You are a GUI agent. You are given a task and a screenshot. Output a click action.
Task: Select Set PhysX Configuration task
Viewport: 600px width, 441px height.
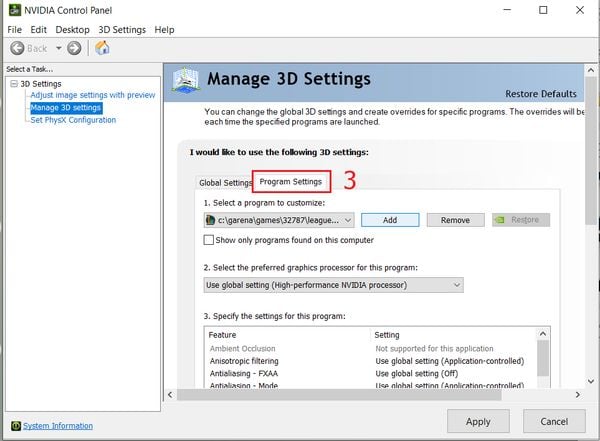click(73, 120)
